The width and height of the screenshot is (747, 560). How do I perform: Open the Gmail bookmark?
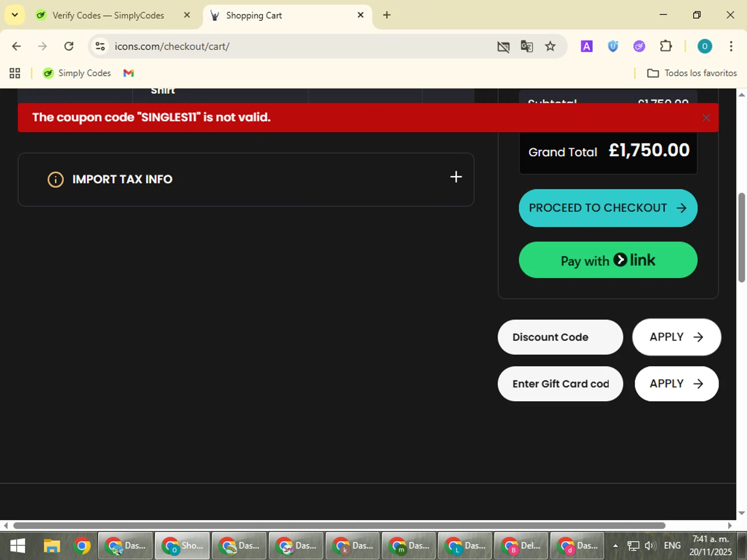click(x=128, y=73)
